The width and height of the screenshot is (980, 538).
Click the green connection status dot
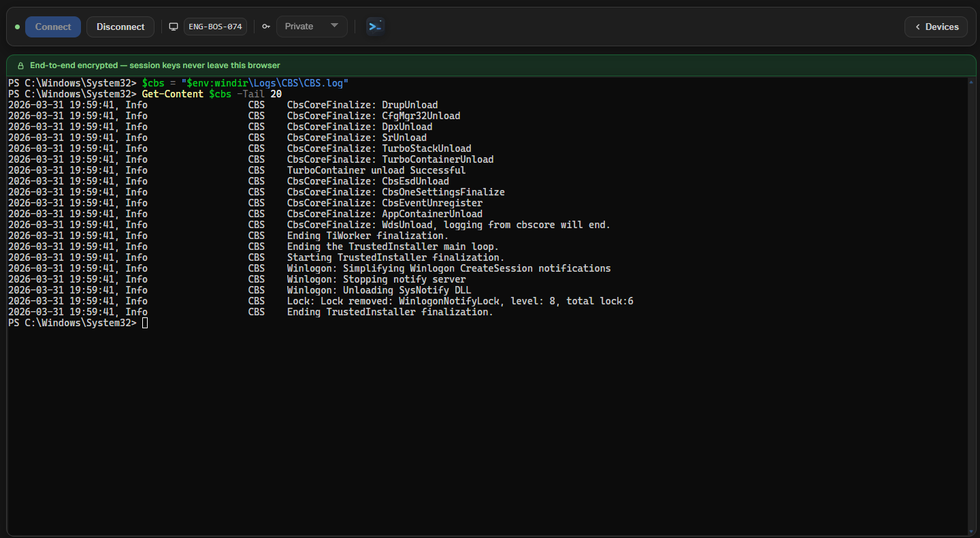(x=18, y=27)
